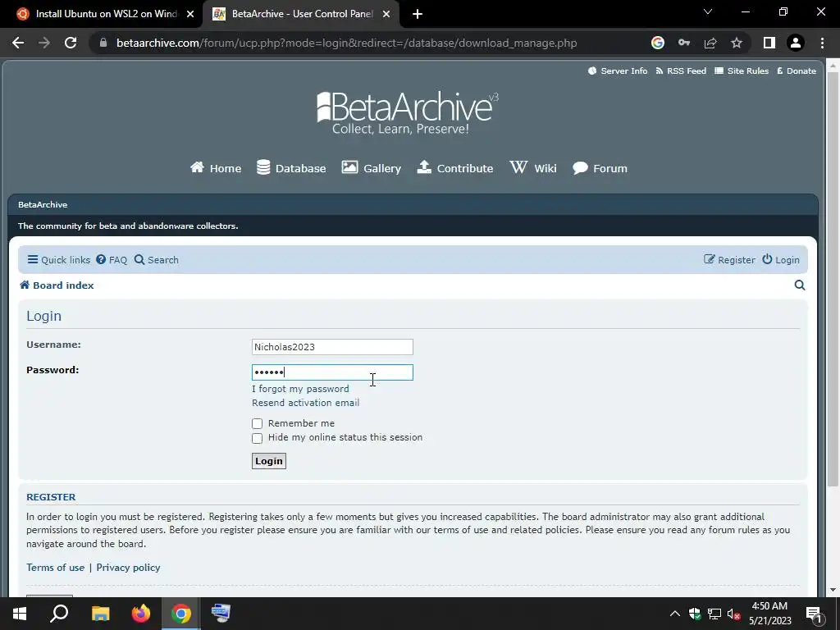This screenshot has height=630, width=840.
Task: Open the Contribute navigation item
Action: [455, 167]
